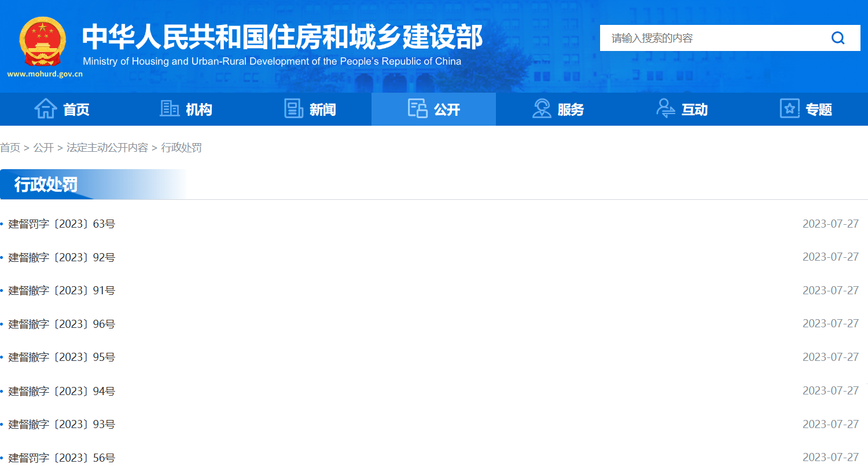This screenshot has height=475, width=868.
Task: Go to 首页 in the breadcrumb
Action: 10,148
